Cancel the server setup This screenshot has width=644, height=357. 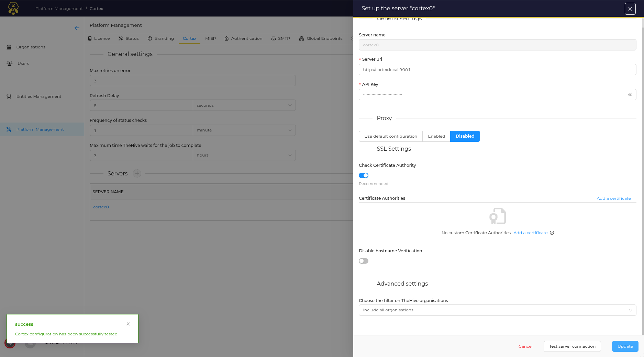[525, 346]
